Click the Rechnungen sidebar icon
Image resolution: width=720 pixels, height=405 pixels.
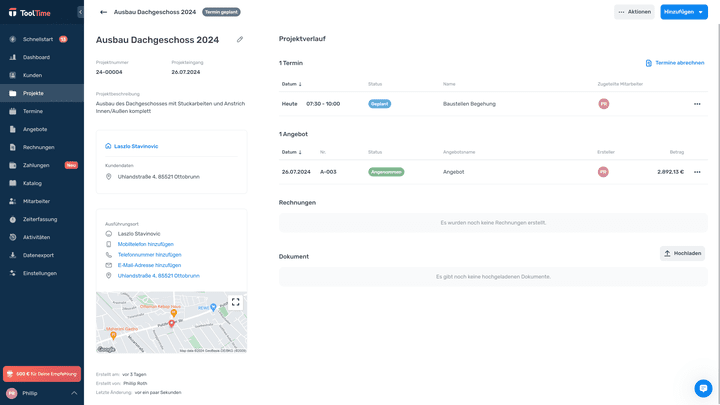(12, 147)
